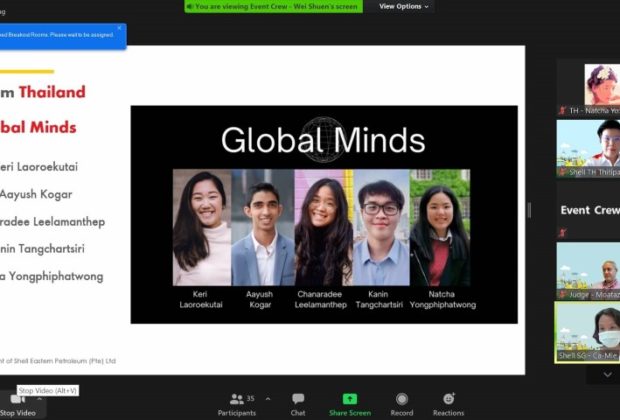
Task: Select TH - Natcha video thumbnail
Action: [588, 88]
